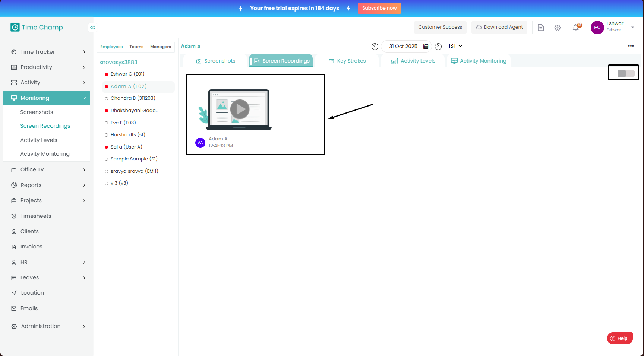Viewport: 644px width, 356px height.
Task: Click the Time Champ logo
Action: pos(37,27)
